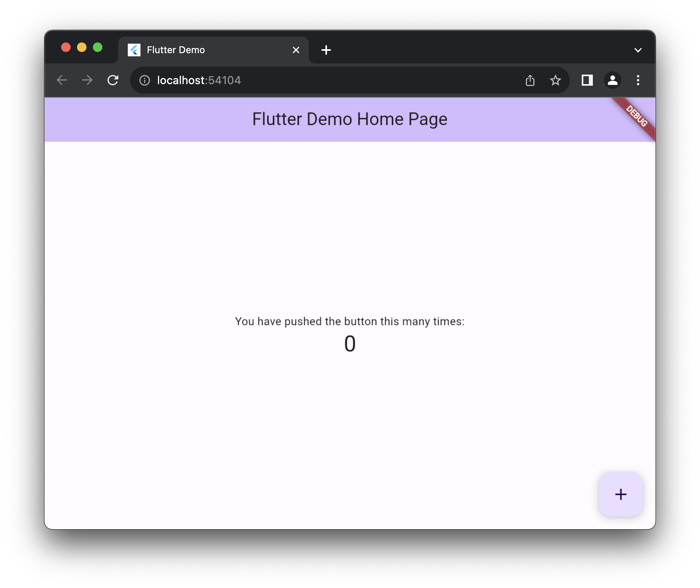Click the Flutter favicon in the tab
Viewport: 700px width, 588px height.
(x=134, y=50)
